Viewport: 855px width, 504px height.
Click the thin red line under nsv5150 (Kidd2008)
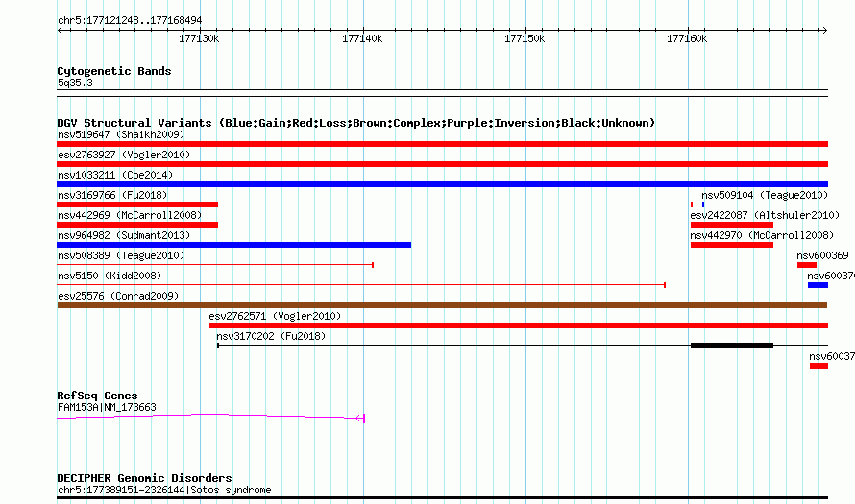point(361,285)
